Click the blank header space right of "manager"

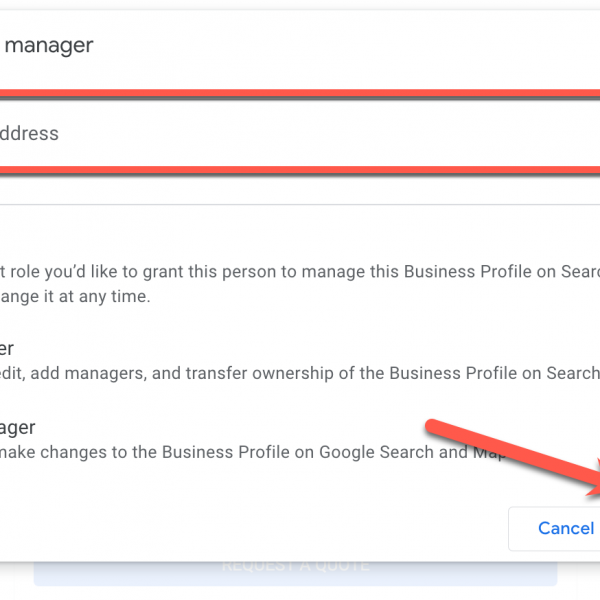(350, 45)
